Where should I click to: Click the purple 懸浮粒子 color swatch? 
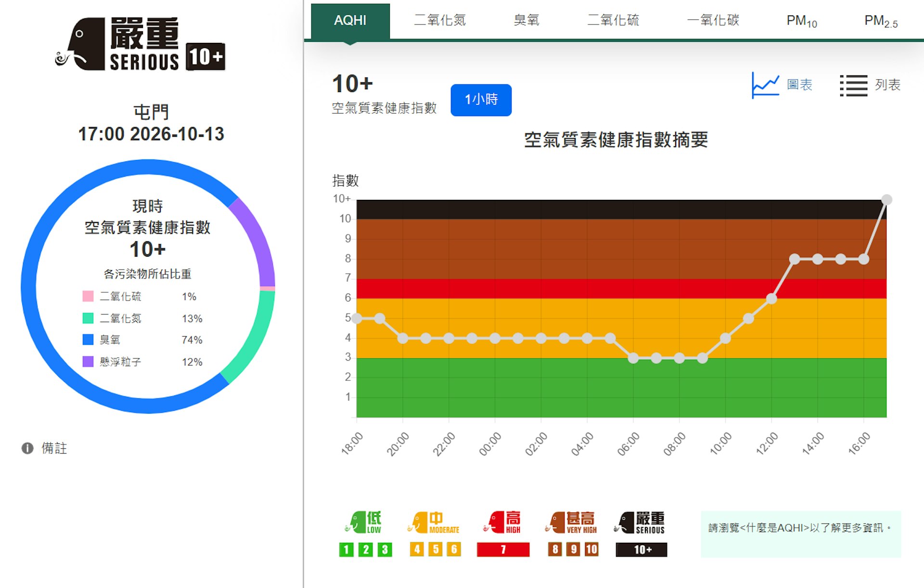click(x=88, y=362)
